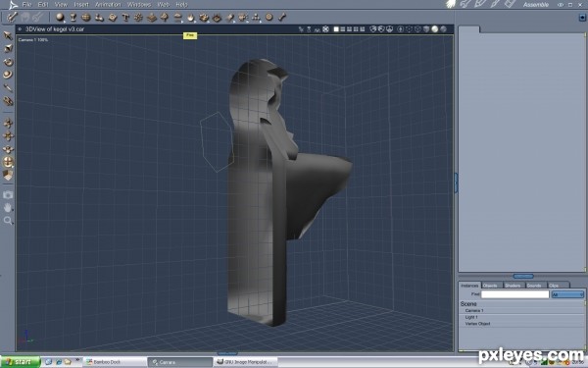The height and width of the screenshot is (368, 588).
Task: Select the Zoom magnifier tool
Action: (8, 221)
